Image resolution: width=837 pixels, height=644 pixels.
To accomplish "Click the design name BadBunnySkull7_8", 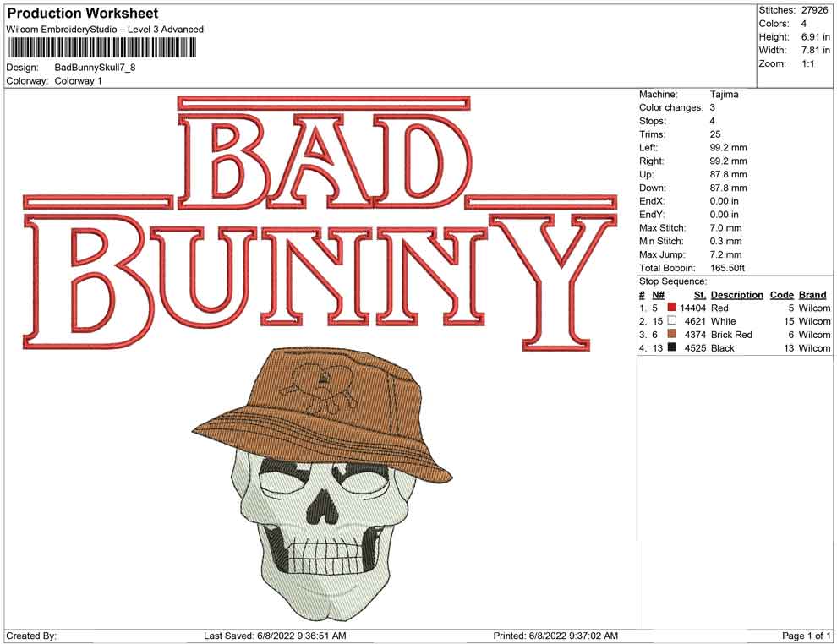I will (95, 68).
